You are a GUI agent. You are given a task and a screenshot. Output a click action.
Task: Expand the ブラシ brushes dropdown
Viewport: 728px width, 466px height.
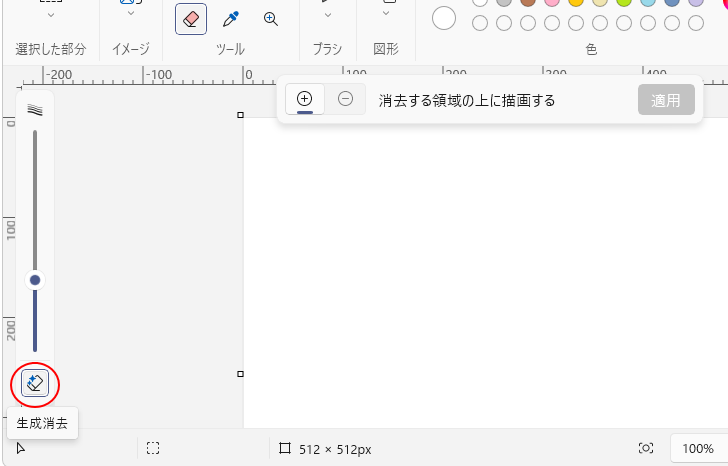(327, 14)
